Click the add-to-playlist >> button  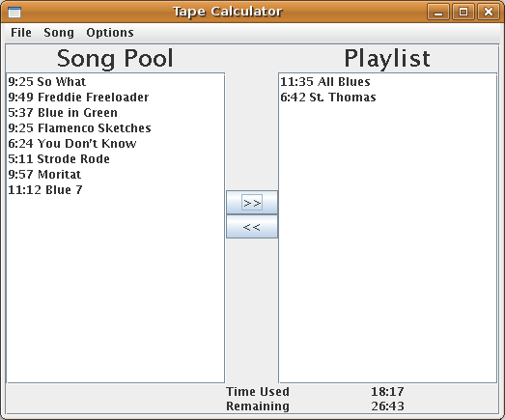point(252,203)
